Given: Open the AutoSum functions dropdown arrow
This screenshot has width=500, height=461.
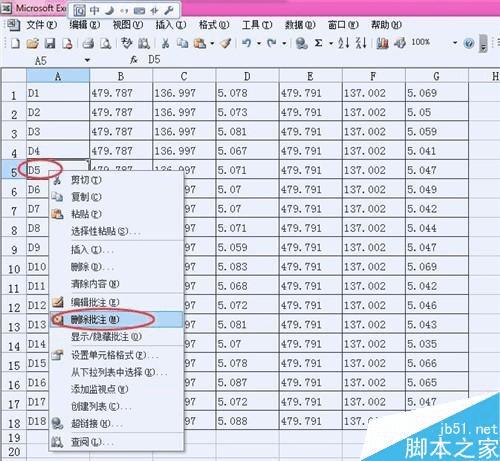Looking at the screenshot, I should point(331,43).
